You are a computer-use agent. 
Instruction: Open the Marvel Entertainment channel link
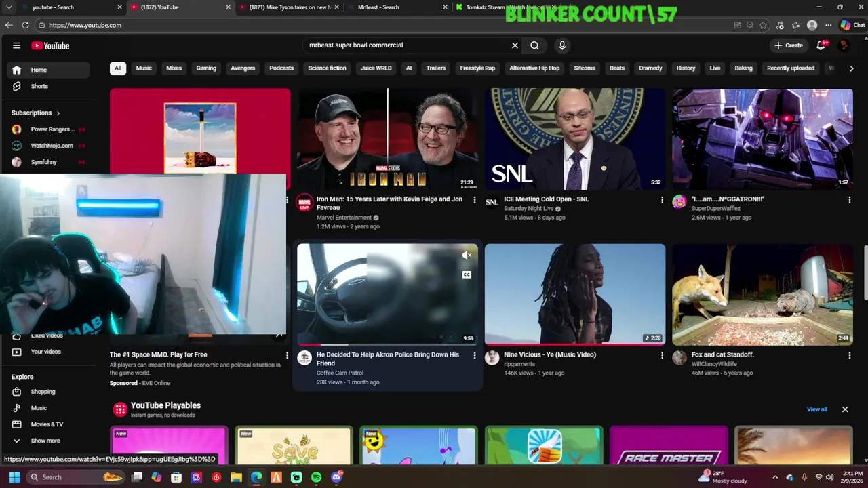[x=344, y=218]
